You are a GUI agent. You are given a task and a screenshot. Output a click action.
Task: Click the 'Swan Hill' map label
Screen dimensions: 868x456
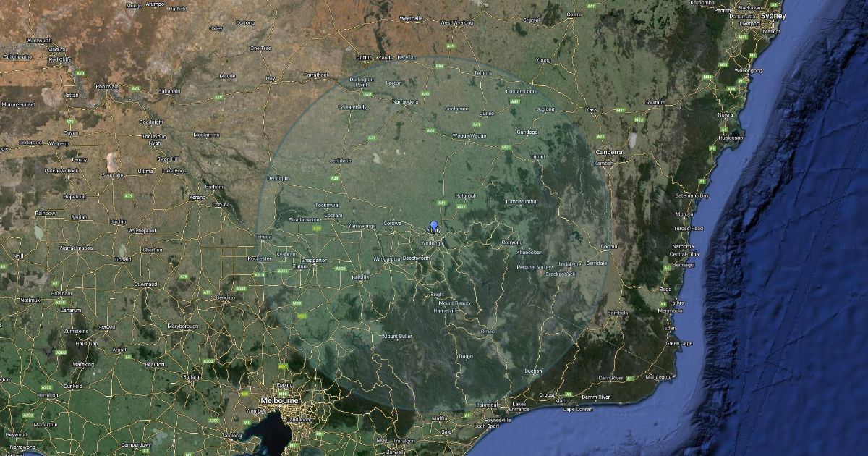167,159
